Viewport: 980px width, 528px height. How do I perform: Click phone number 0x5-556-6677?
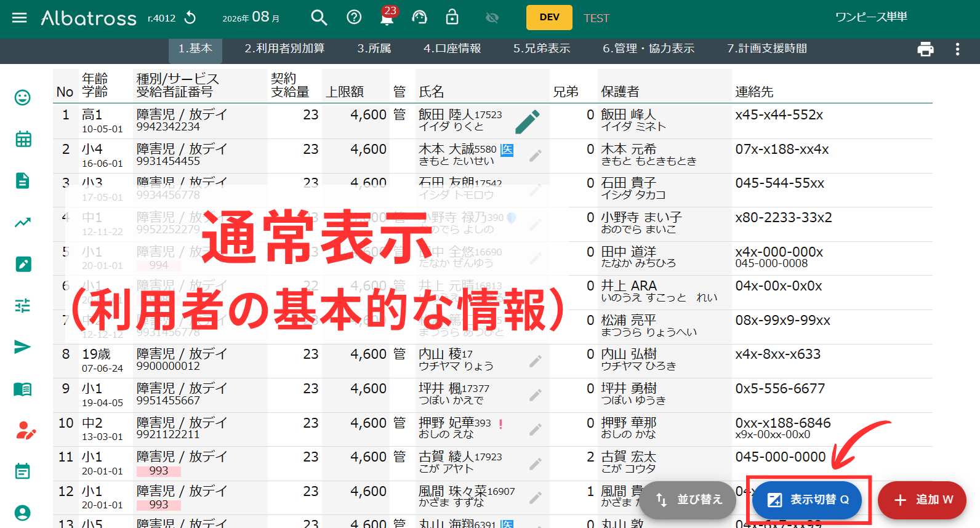[780, 388]
